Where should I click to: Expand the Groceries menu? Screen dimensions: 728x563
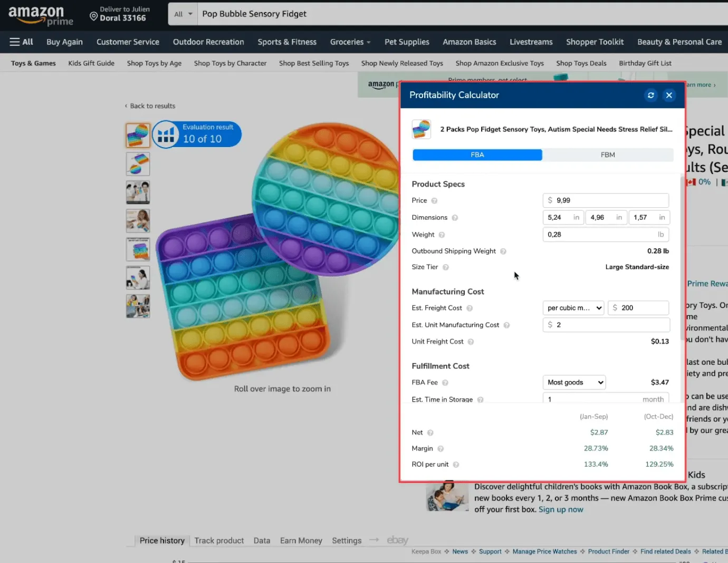coord(350,42)
